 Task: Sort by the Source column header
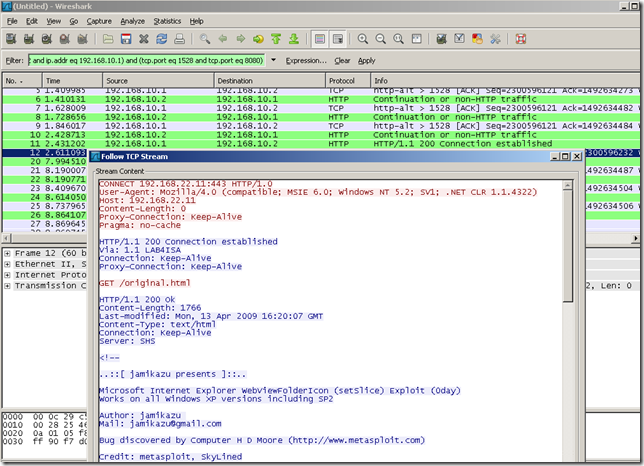tap(158, 80)
